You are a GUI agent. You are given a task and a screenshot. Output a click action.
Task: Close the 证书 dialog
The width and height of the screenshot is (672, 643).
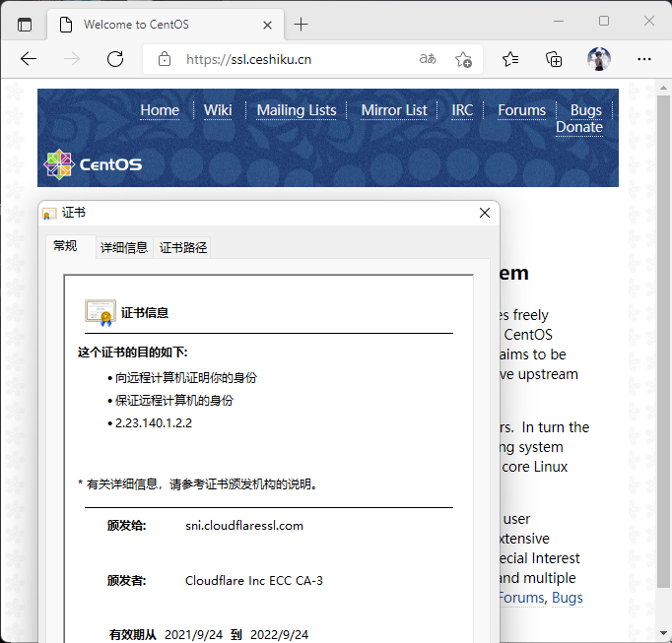pyautogui.click(x=485, y=213)
